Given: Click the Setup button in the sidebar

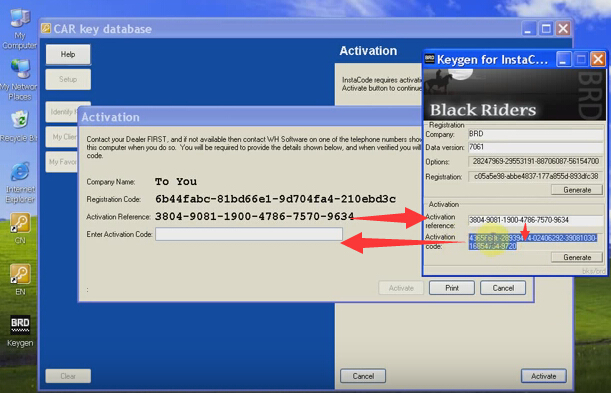Looking at the screenshot, I should [68, 79].
